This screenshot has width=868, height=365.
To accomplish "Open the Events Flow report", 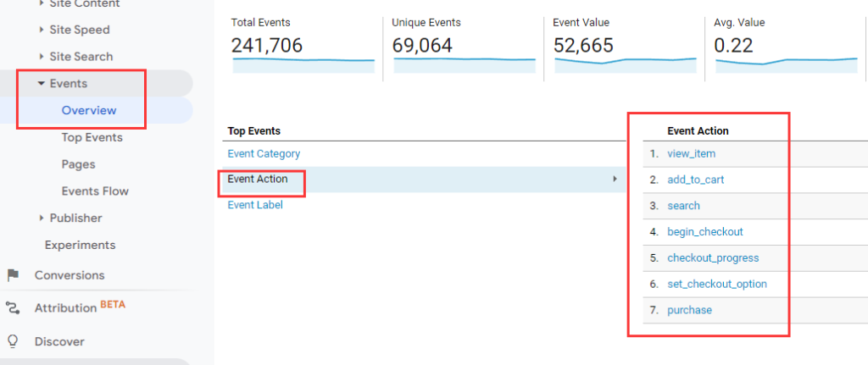I will [x=95, y=191].
